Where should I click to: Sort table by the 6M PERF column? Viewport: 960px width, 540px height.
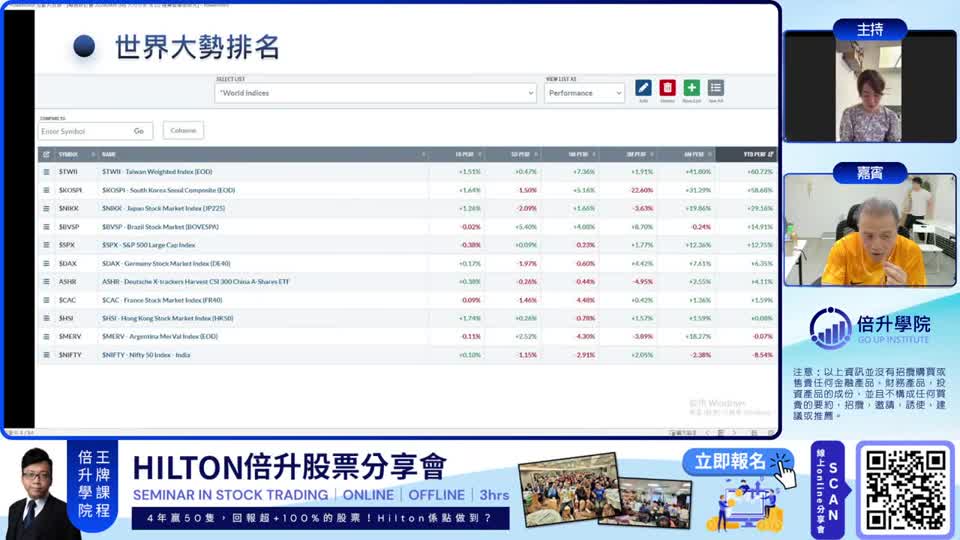(x=694, y=154)
